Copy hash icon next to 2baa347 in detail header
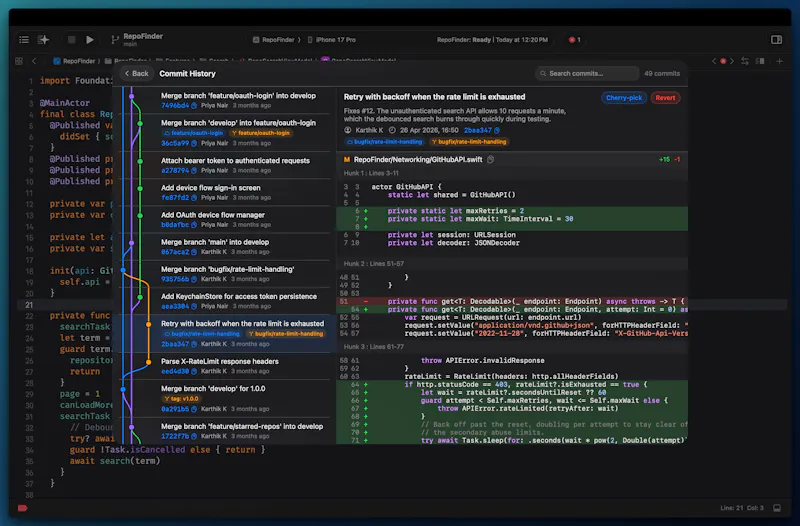This screenshot has height=526, width=800. [497, 130]
